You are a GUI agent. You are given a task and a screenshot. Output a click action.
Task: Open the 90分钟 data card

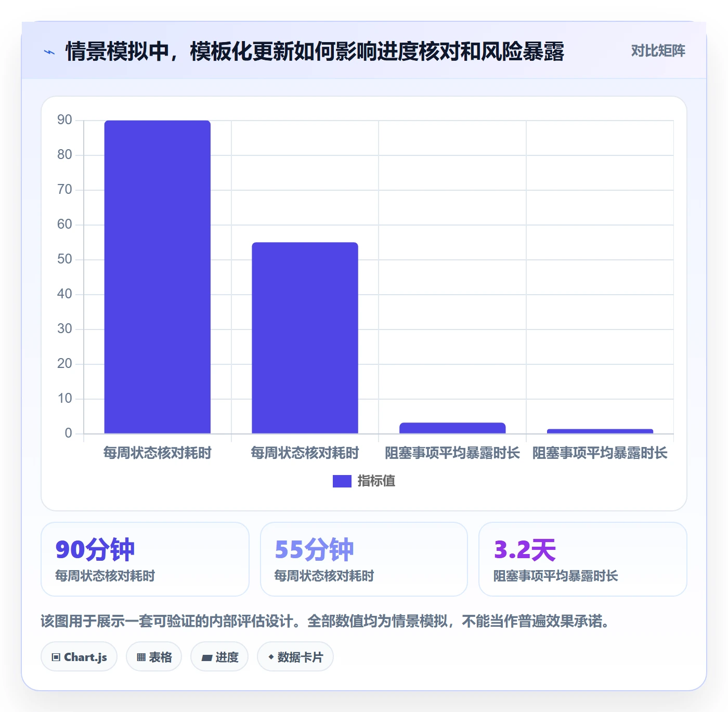tap(145, 559)
